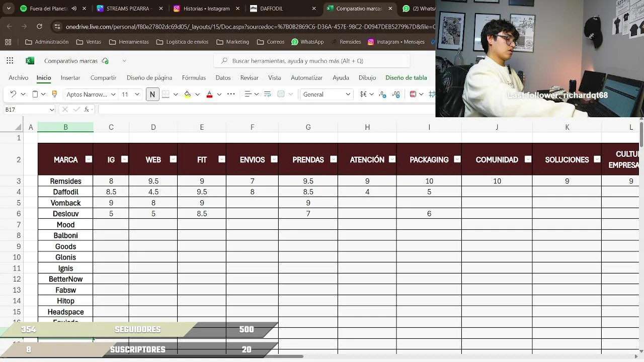Open Chrome tab search chevron
This screenshot has height=362, width=644.
[x=9, y=9]
